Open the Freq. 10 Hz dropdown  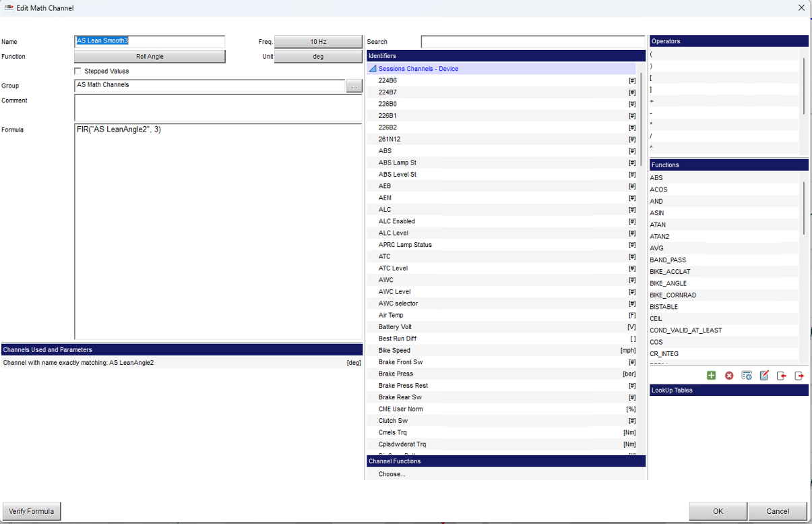click(318, 42)
